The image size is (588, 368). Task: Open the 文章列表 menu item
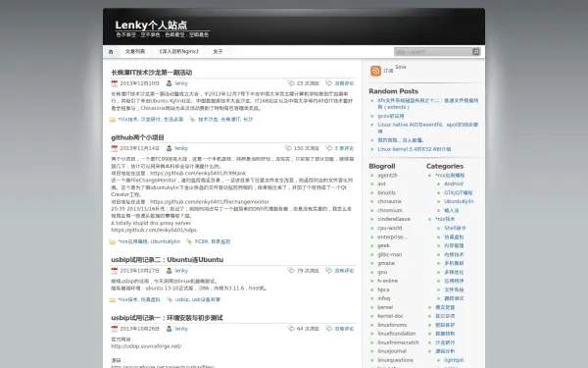tap(135, 51)
